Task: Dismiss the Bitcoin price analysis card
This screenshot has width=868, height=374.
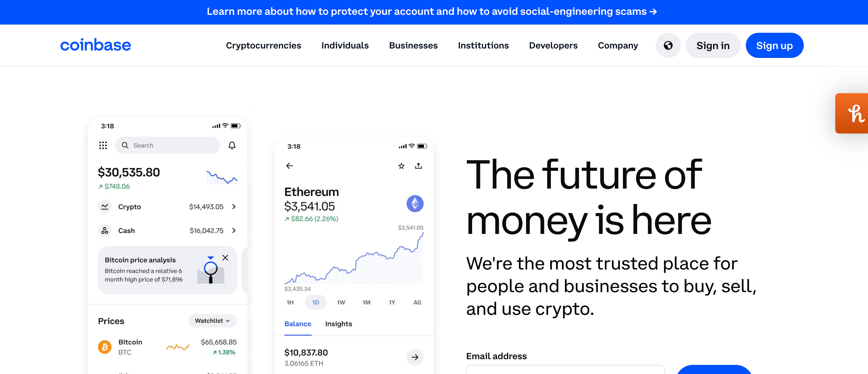Action: tap(226, 258)
